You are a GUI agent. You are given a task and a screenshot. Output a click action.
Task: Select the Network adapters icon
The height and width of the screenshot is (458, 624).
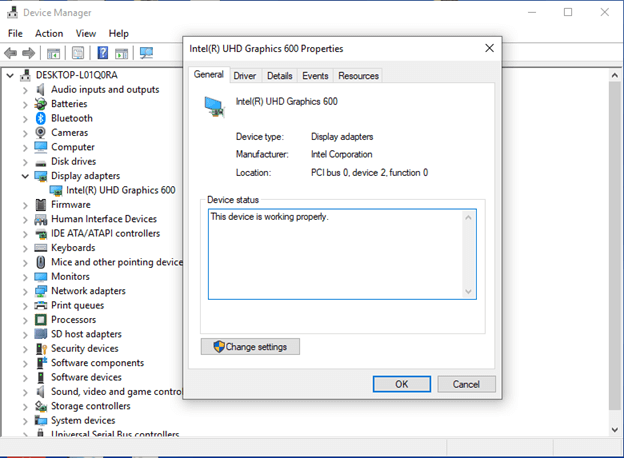click(x=41, y=291)
